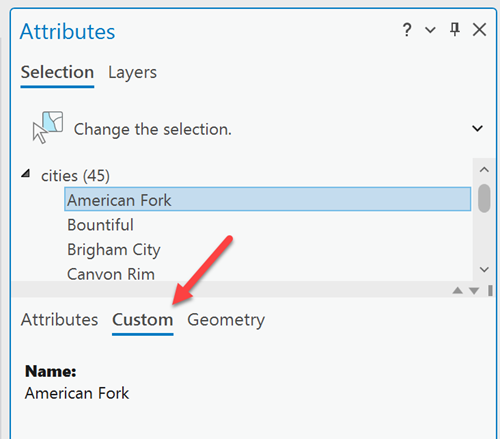
Task: Open the Geometry tab
Action: [x=226, y=320]
